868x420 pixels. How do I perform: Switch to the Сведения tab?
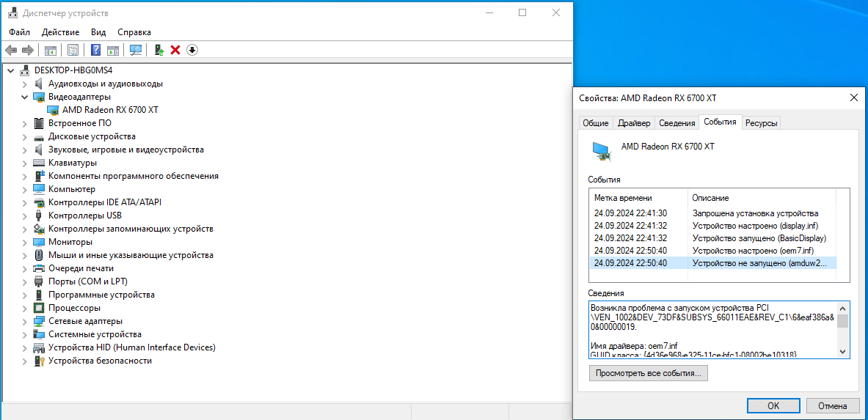[677, 123]
